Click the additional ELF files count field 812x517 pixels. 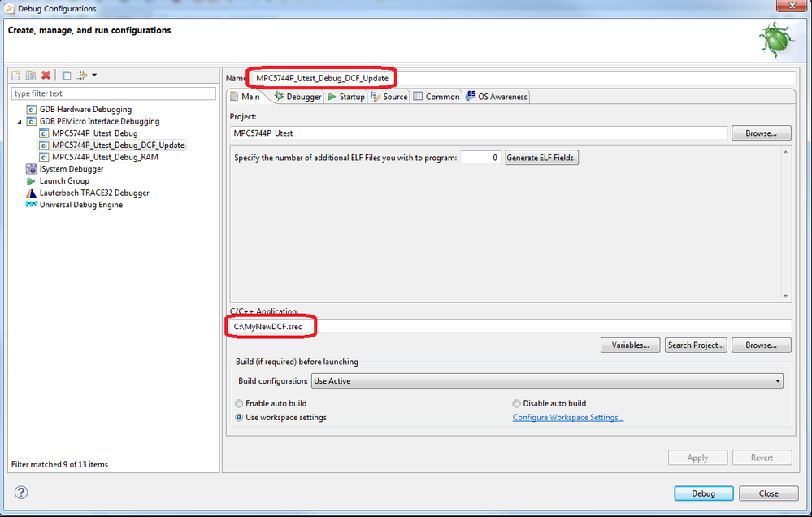[x=480, y=158]
